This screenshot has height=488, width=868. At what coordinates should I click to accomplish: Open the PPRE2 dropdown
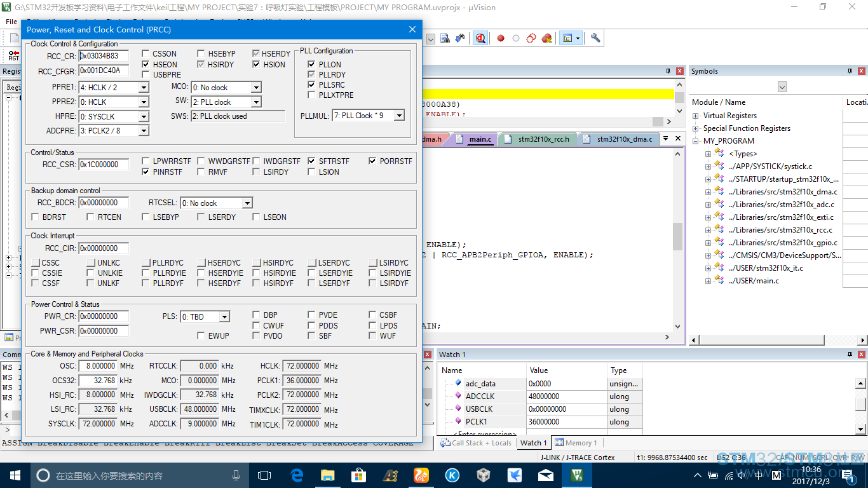tap(144, 102)
